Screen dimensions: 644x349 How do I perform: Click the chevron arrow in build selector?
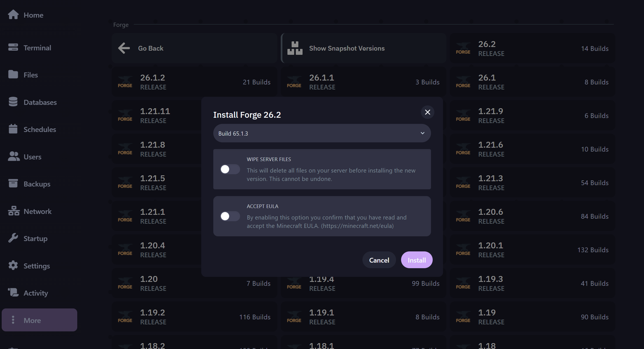pos(423,133)
